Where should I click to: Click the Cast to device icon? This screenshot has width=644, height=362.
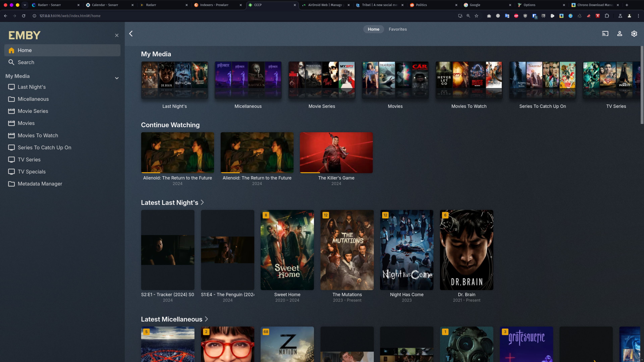click(x=605, y=34)
